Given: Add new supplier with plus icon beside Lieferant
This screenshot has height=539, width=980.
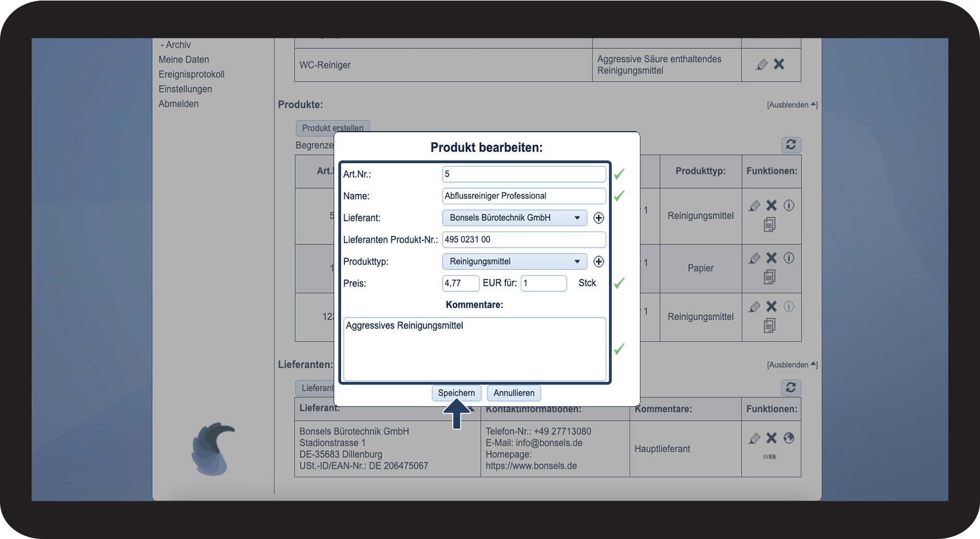Looking at the screenshot, I should point(598,218).
